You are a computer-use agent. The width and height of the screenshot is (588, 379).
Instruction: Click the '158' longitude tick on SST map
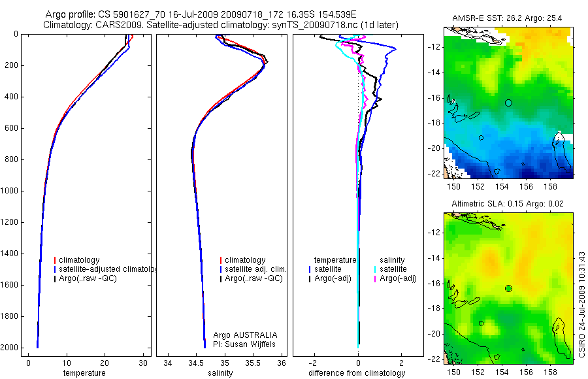tap(550, 186)
